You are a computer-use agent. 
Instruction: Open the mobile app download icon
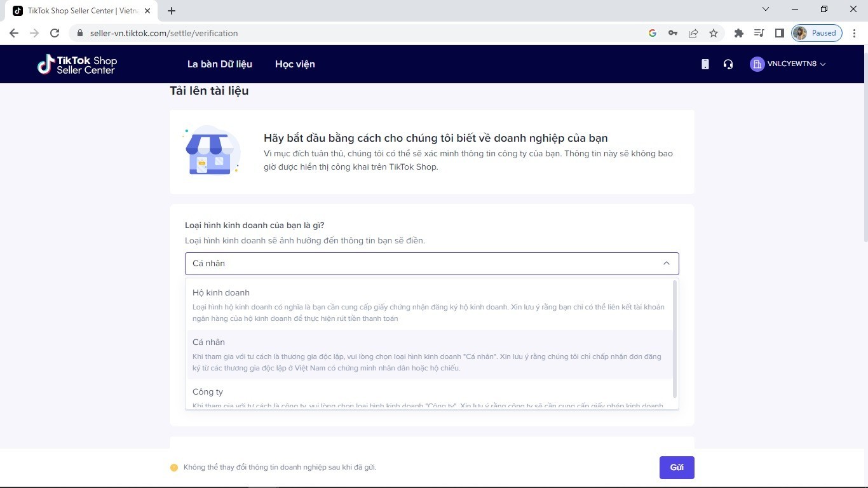tap(705, 64)
